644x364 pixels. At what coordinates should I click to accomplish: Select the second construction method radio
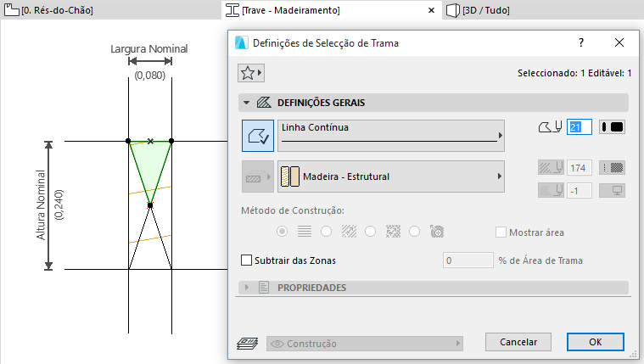[x=326, y=232]
